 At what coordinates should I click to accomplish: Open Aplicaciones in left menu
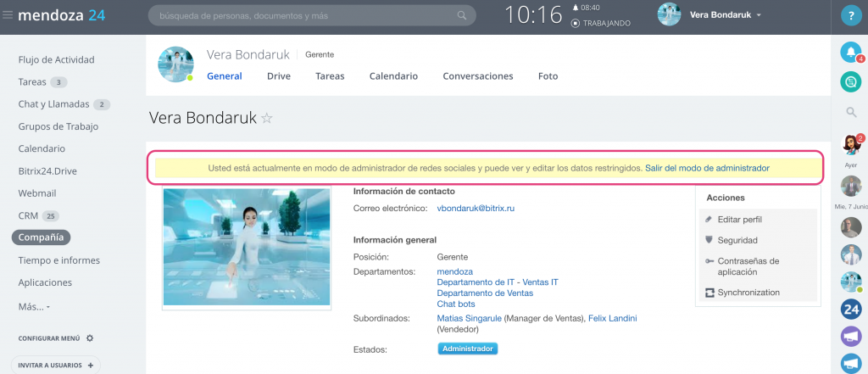[x=45, y=282]
